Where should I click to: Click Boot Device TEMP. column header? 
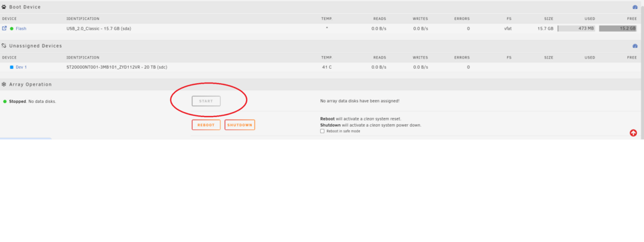tap(327, 19)
